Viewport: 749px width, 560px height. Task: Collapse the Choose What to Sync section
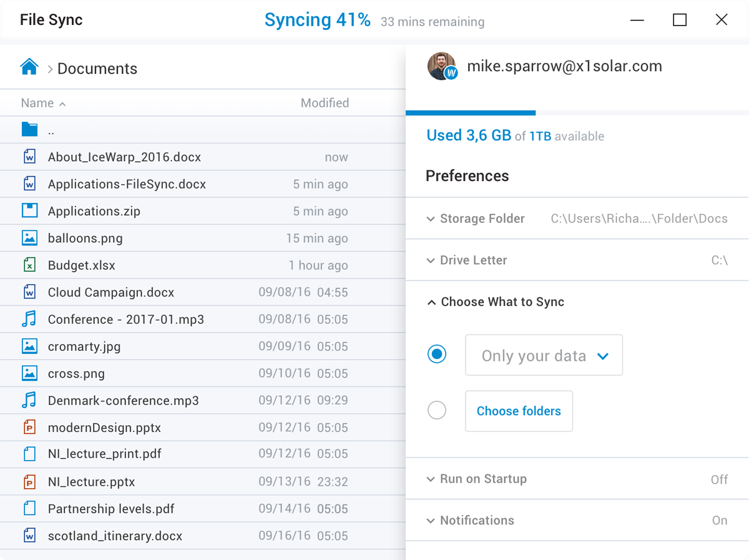click(x=496, y=302)
